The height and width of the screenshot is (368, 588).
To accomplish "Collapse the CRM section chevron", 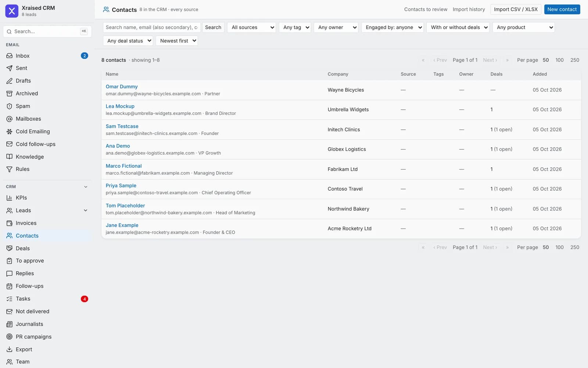I will pos(86,187).
